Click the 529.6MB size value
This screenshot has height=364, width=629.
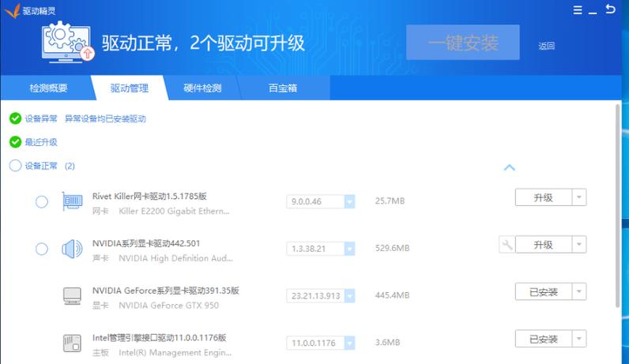[x=392, y=248]
